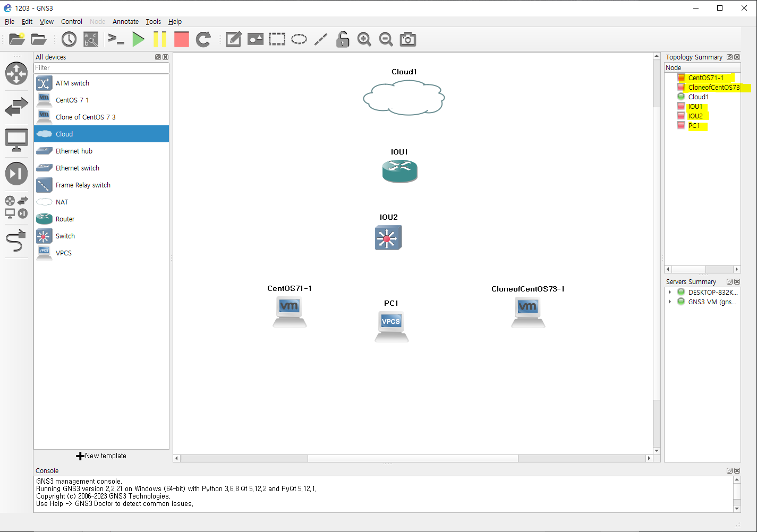Select Clone of CentOS 7 3 template
Screen dimensions: 757x532
coord(101,117)
